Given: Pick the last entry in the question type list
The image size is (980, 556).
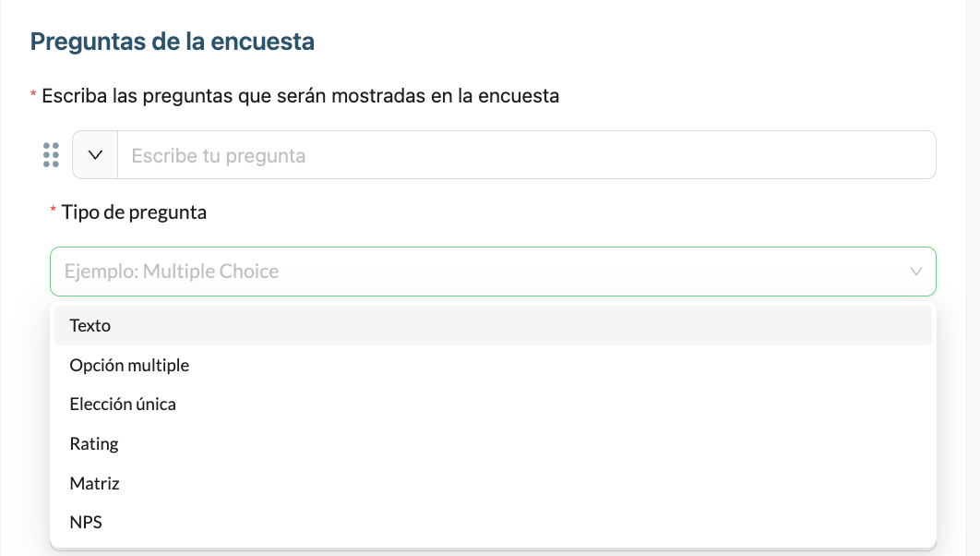Looking at the screenshot, I should [x=493, y=522].
